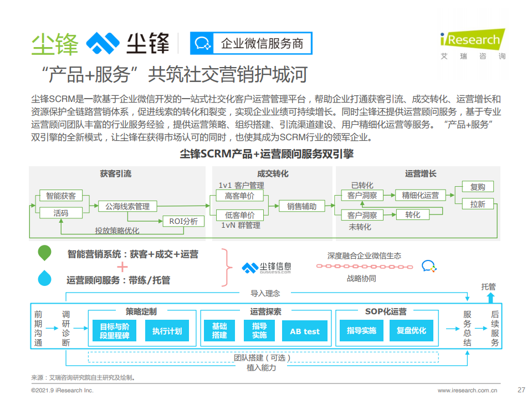
Task: Click the 客户洞察 box under 已转化
Action: [362, 196]
